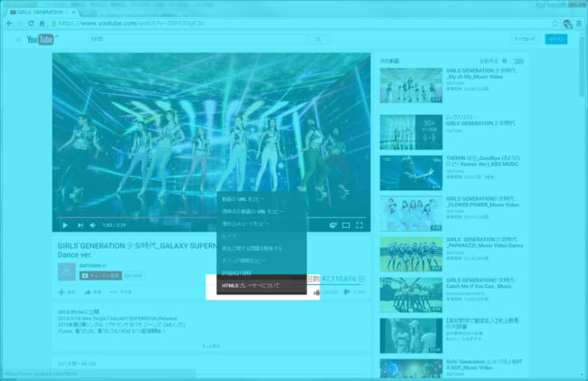Screen dimensions: 588x381
Task: Click the extension icon beside the bookmark star
Action: point(568,24)
